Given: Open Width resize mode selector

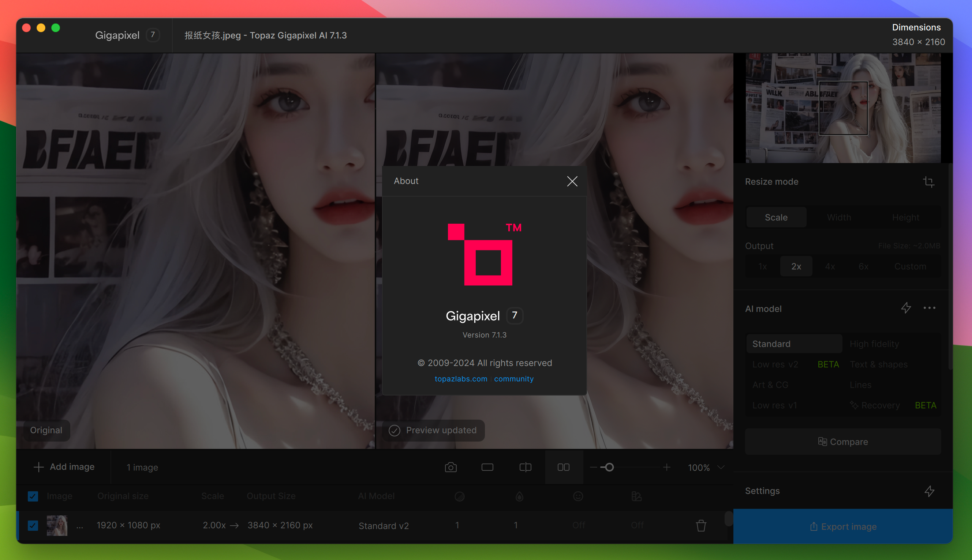Looking at the screenshot, I should pos(839,217).
